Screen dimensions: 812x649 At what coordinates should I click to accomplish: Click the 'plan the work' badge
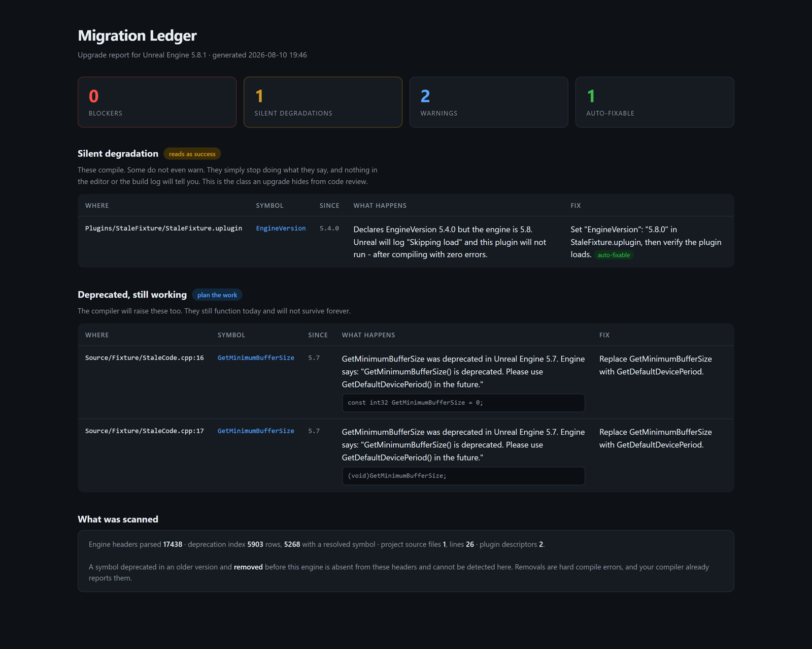217,295
